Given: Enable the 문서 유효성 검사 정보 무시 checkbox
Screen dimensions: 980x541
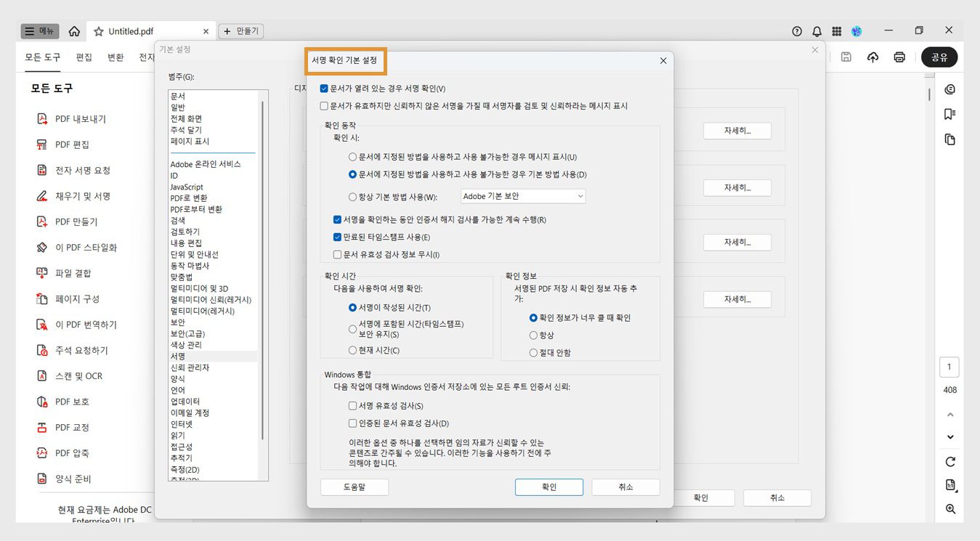Looking at the screenshot, I should [337, 254].
